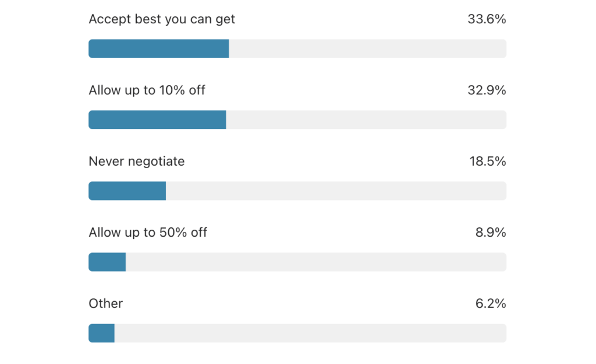Screen dimensions: 596x364
Task: Click the 'Other' option label
Action: tap(106, 304)
